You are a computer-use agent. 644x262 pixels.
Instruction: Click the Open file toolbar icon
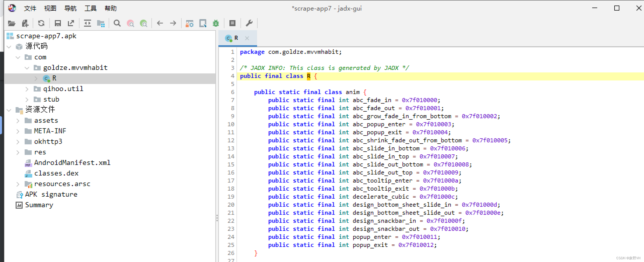coord(12,23)
